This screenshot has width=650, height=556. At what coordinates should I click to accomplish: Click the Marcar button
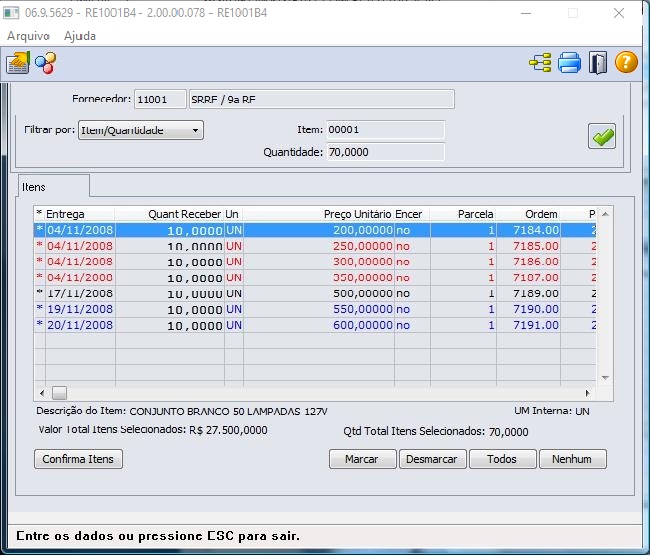click(362, 459)
